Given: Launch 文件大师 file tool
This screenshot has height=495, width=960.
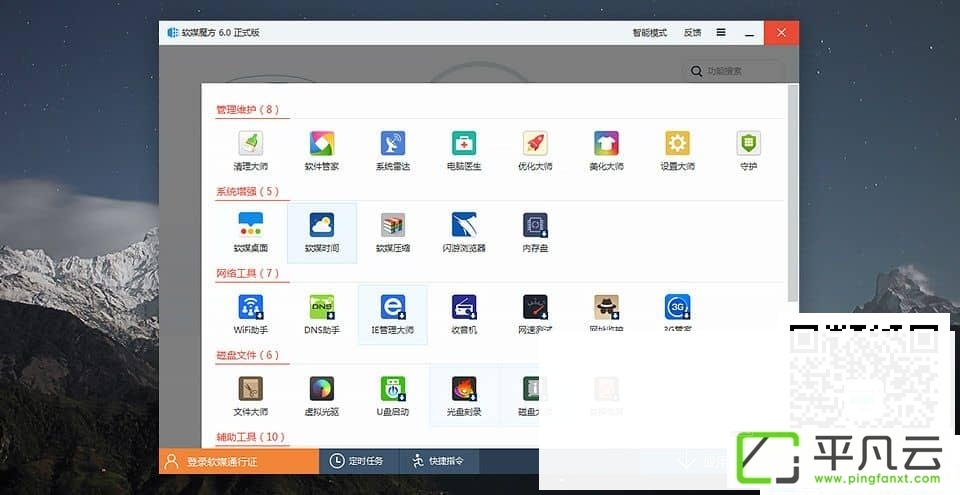Looking at the screenshot, I should tap(250, 396).
